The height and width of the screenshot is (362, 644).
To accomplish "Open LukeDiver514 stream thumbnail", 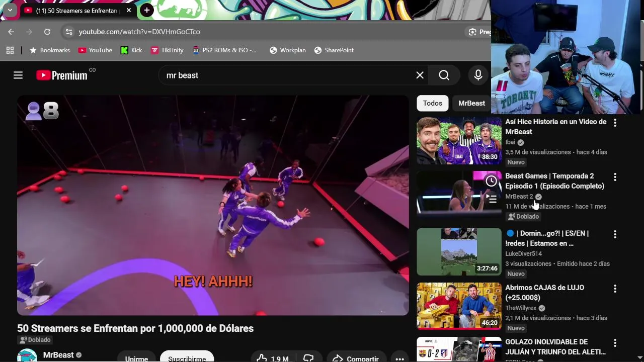I will 459,252.
